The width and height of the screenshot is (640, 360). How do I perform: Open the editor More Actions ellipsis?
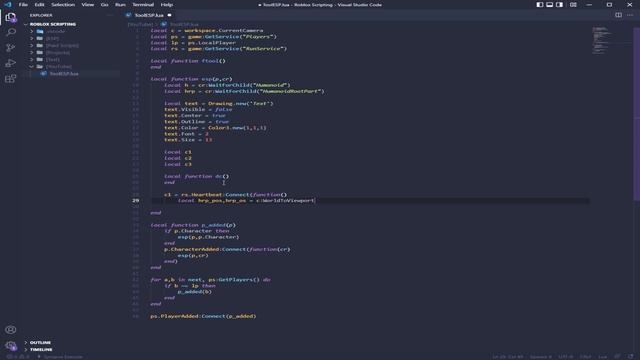(630, 15)
